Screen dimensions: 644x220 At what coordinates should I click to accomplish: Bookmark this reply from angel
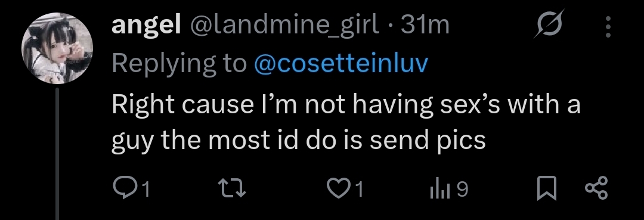(x=547, y=189)
